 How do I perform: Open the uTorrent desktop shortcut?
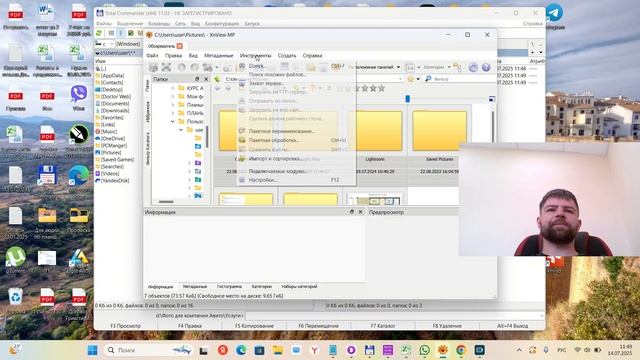(16, 260)
